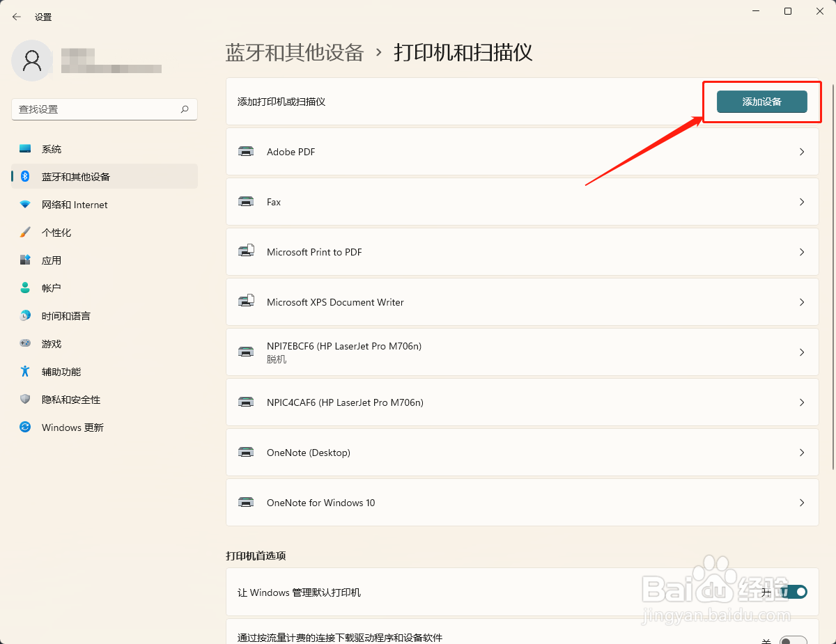Expand the Fax row chevron
This screenshot has height=644, width=836.
coord(802,202)
